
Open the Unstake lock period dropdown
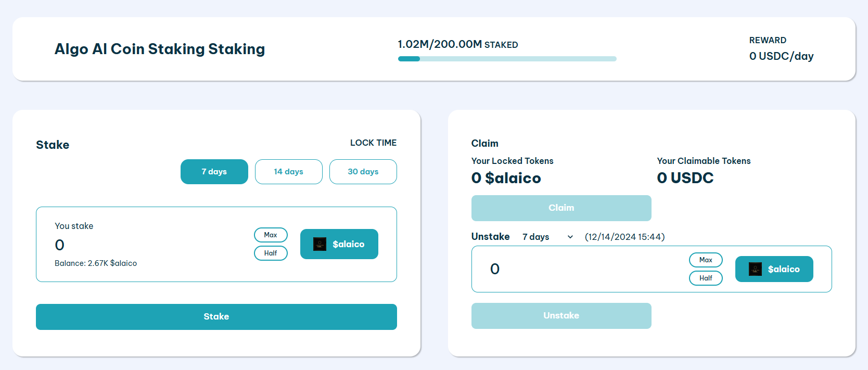pyautogui.click(x=547, y=237)
